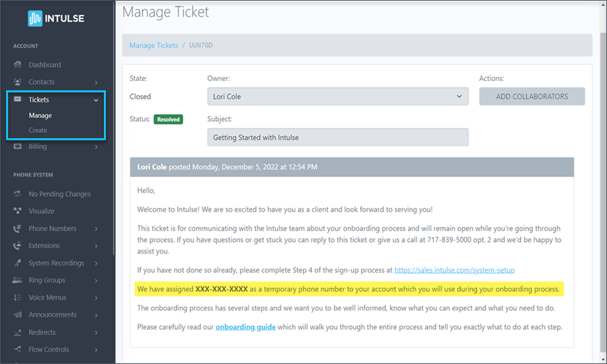This screenshot has height=364, width=607.
Task: Click the Manage Tickets breadcrumb link
Action: click(x=154, y=45)
